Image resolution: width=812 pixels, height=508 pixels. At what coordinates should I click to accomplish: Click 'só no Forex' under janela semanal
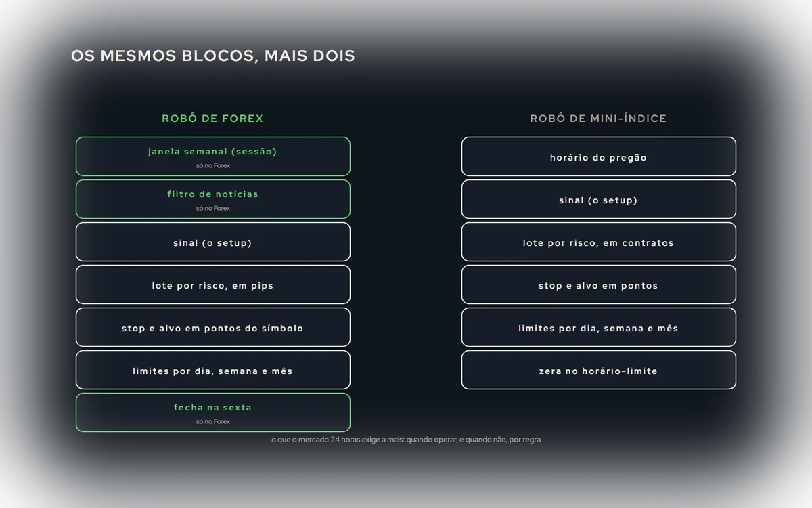point(213,165)
